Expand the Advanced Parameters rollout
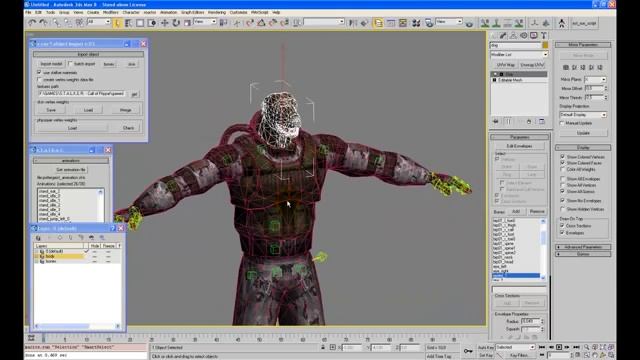The height and width of the screenshot is (360, 640). pos(583,247)
